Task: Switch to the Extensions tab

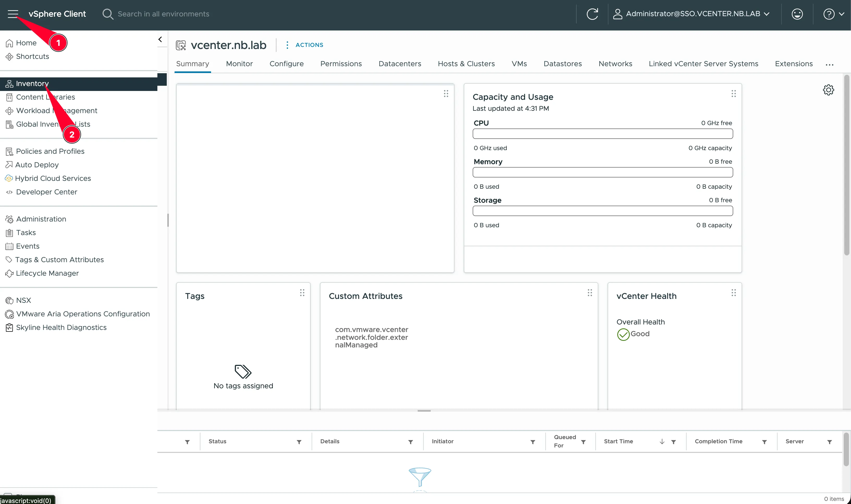Action: (794, 64)
